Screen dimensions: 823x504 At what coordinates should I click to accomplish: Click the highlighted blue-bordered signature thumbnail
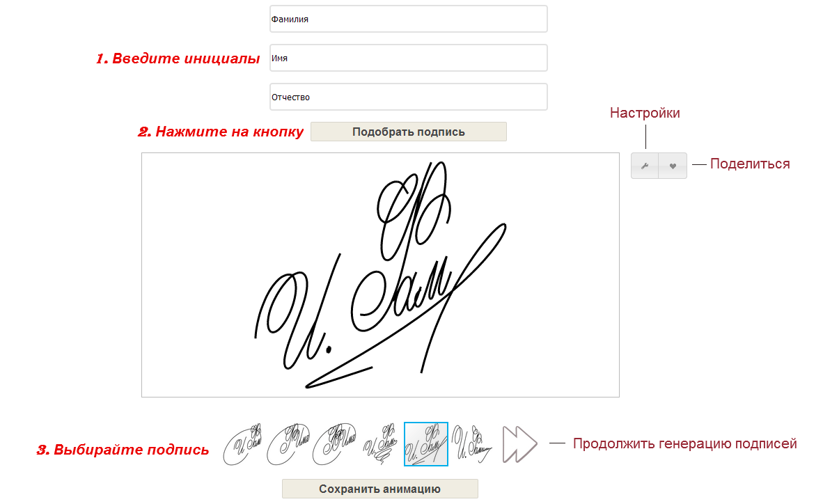pos(426,444)
